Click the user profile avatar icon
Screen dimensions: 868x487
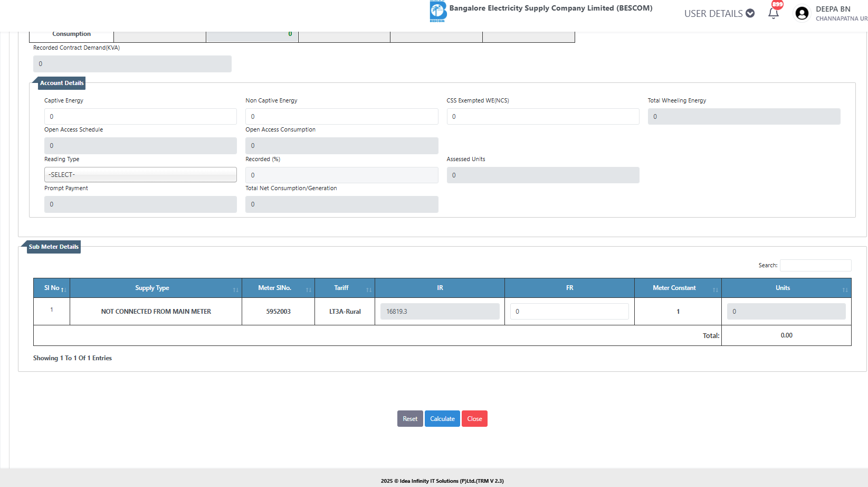tap(802, 13)
